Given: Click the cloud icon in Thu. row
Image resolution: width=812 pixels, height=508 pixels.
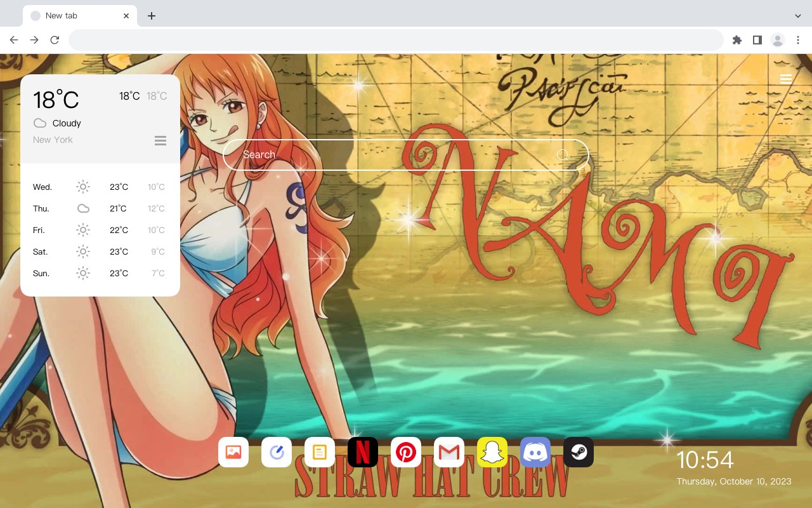Looking at the screenshot, I should click(83, 208).
